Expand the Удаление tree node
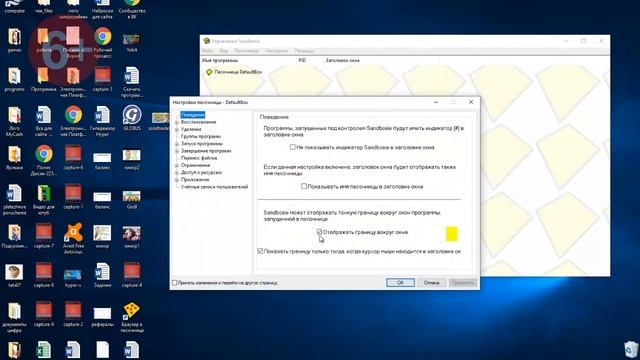 177,129
